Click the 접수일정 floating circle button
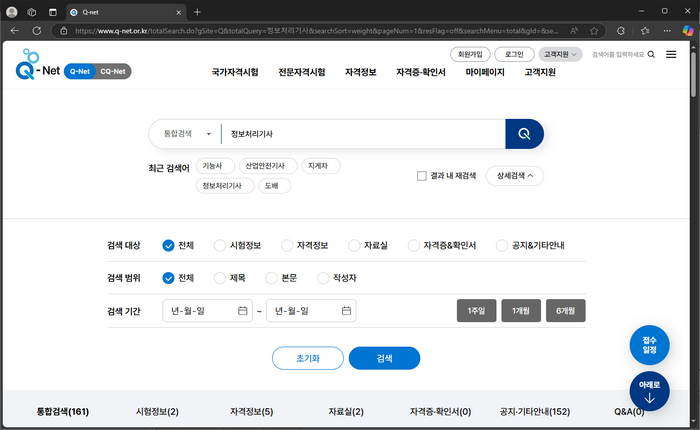Screen dimensions: 700x430 (x=650, y=345)
